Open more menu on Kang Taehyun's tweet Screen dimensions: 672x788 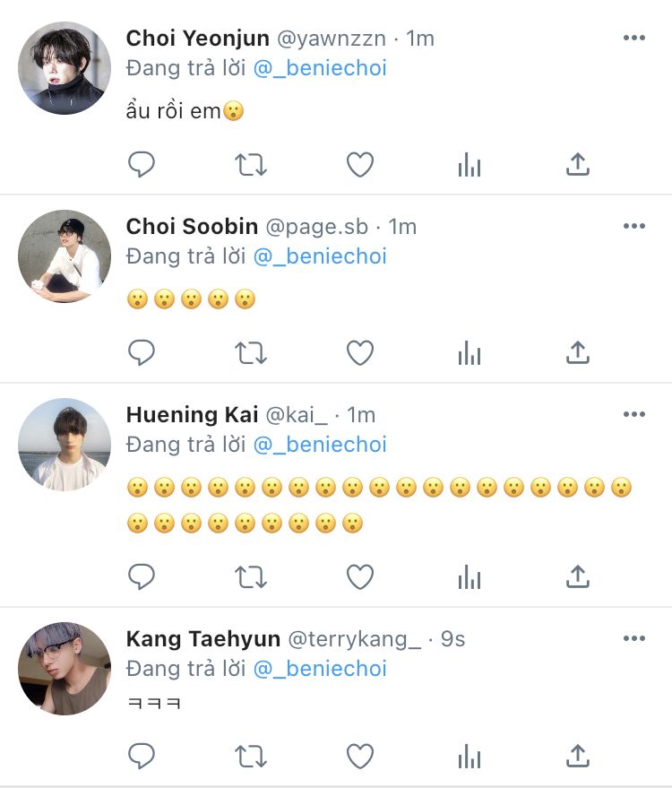[633, 638]
